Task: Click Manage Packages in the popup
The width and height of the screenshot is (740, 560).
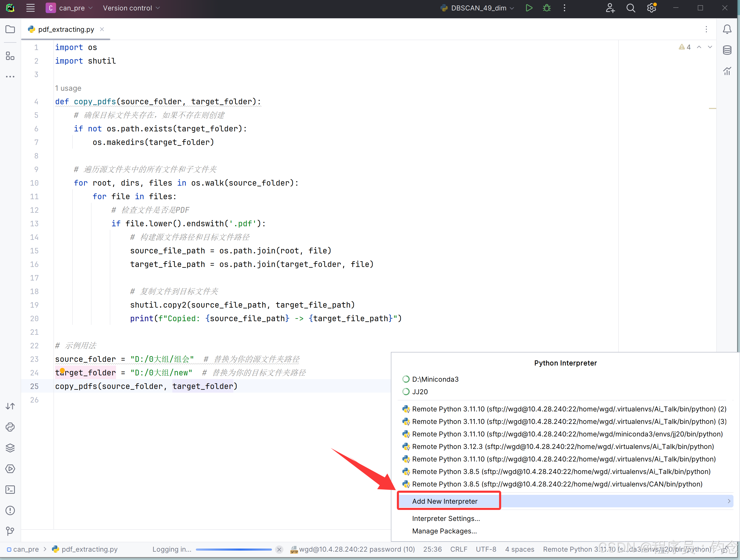Action: click(444, 531)
